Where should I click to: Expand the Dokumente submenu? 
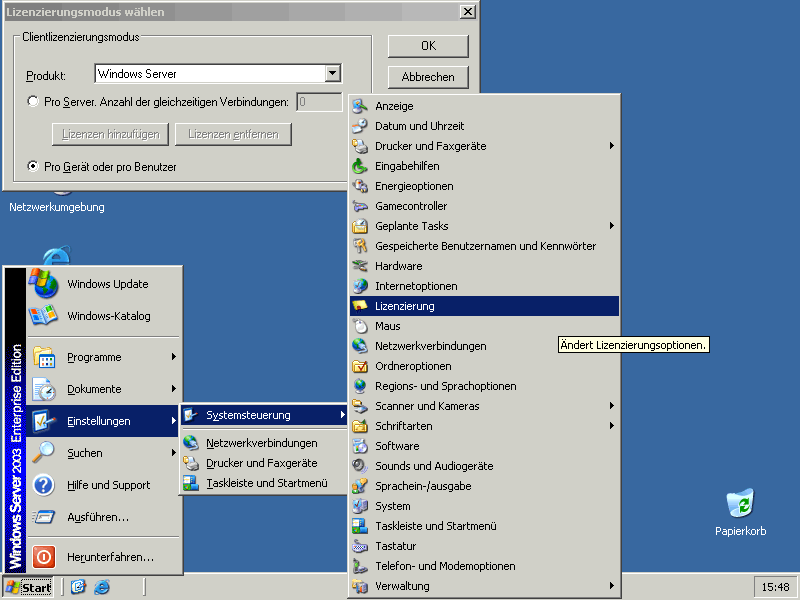point(174,389)
